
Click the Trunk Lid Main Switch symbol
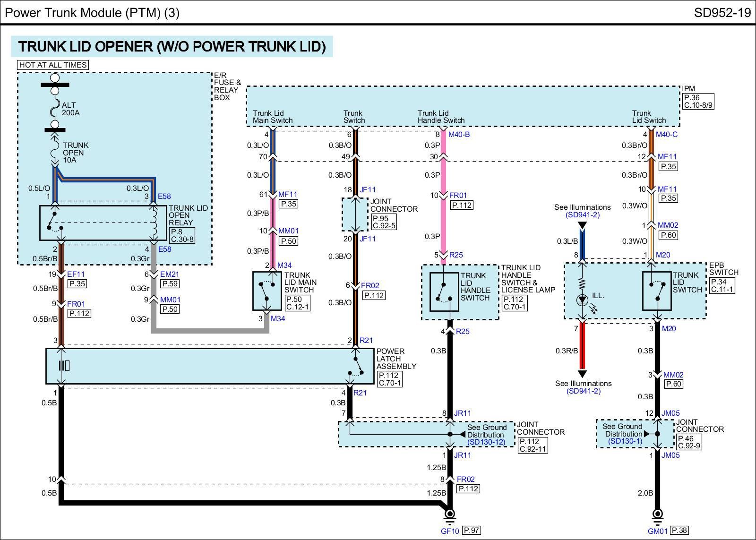pyautogui.click(x=267, y=291)
